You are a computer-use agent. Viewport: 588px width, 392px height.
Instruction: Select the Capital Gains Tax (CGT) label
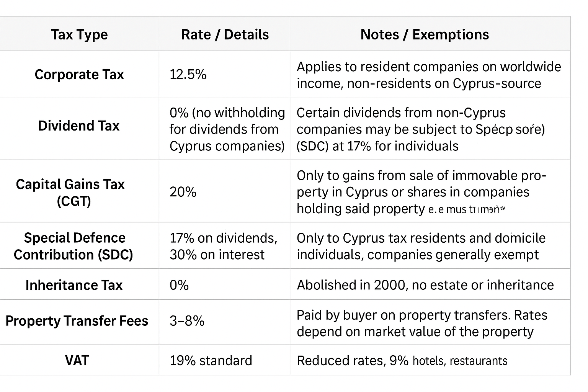[70, 192]
